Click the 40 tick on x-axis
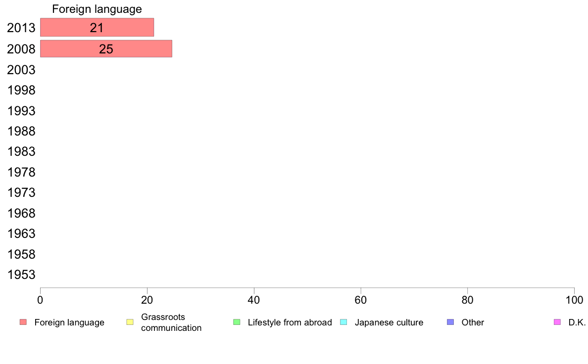This screenshot has width=588, height=364. pos(254,300)
